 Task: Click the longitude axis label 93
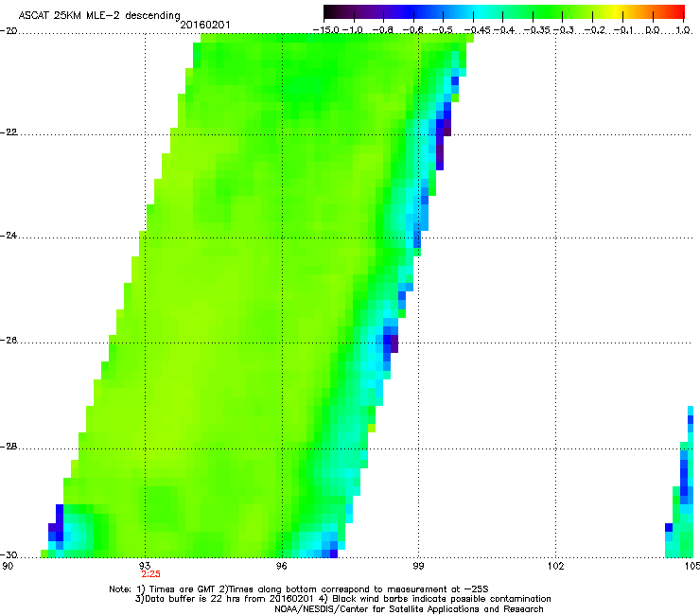pos(145,567)
